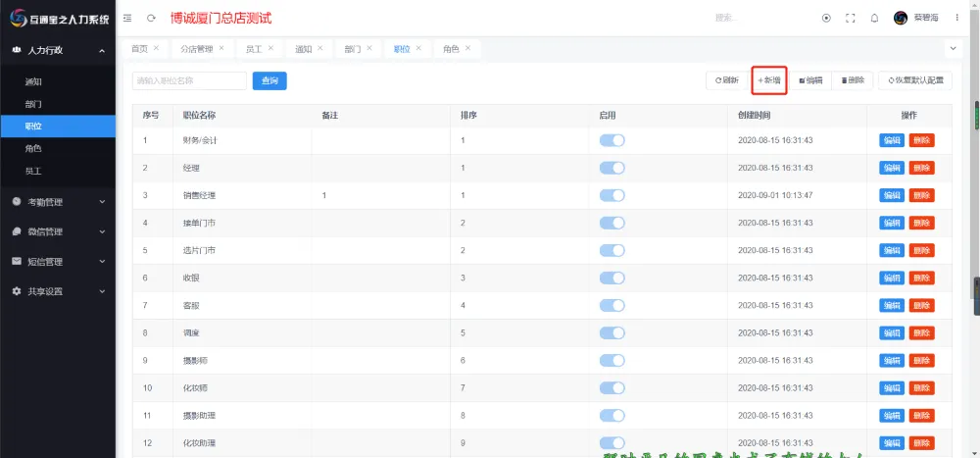Click the page reload icon in header
Screen dimensions: 980x458
point(151,18)
